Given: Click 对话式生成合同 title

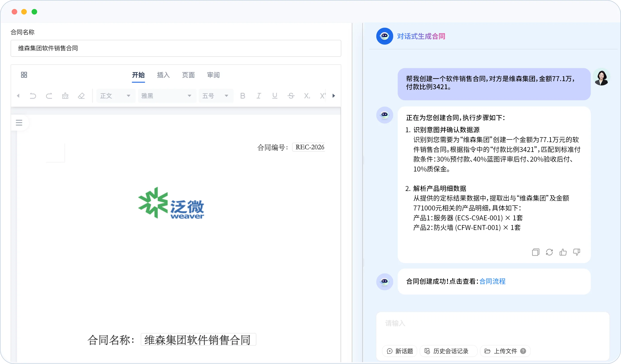Looking at the screenshot, I should click(421, 36).
